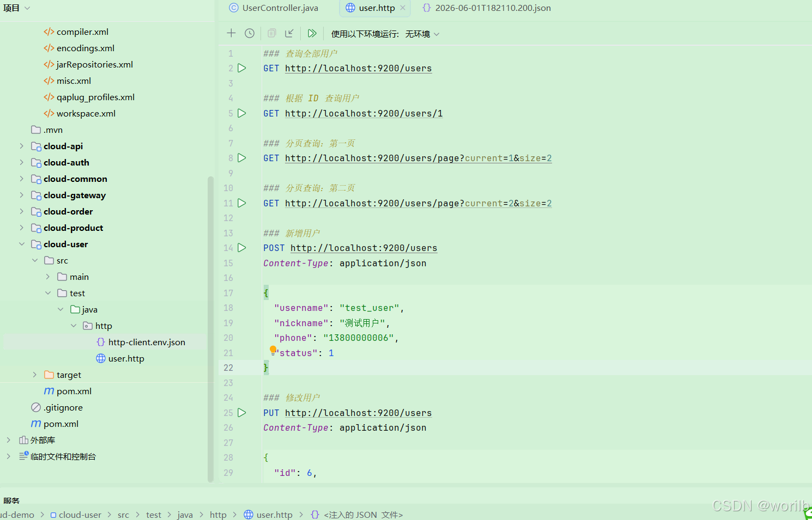The width and height of the screenshot is (812, 520).
Task: Close the user.http tab
Action: (403, 8)
